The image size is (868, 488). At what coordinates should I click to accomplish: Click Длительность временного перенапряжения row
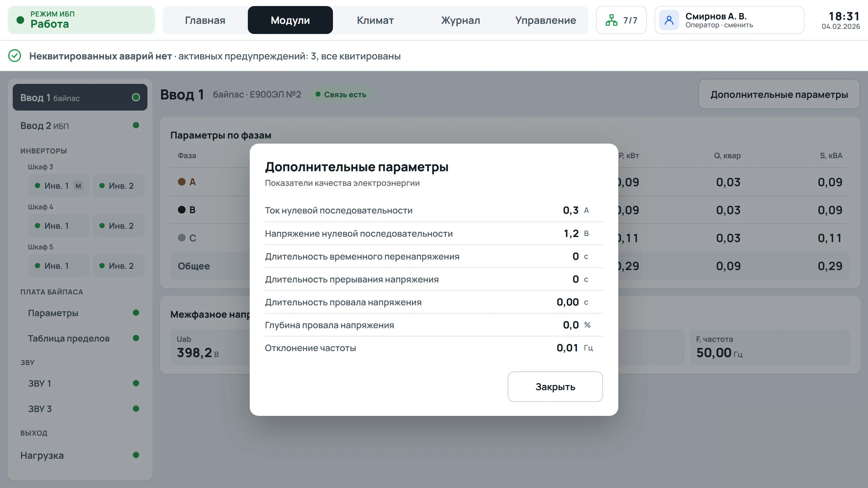(434, 256)
